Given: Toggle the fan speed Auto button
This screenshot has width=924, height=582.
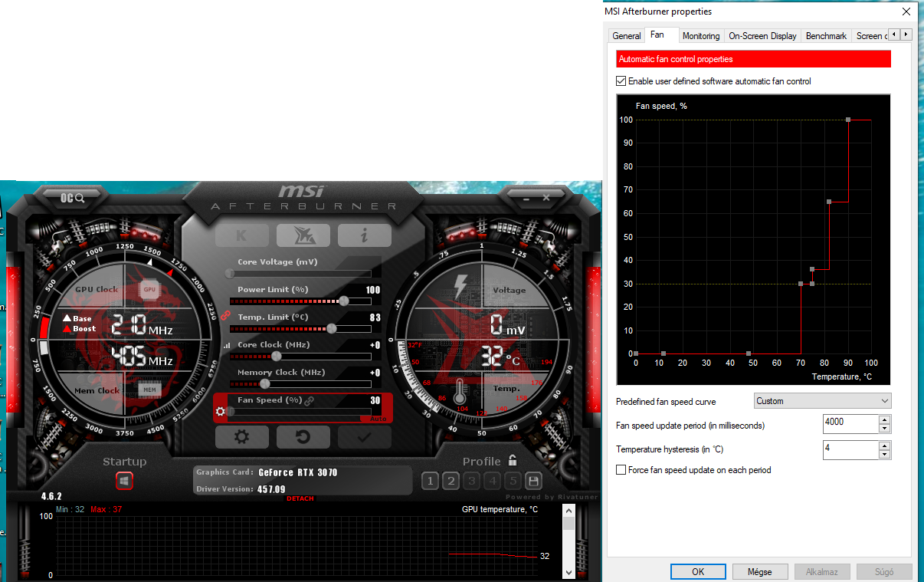Looking at the screenshot, I should tap(377, 419).
